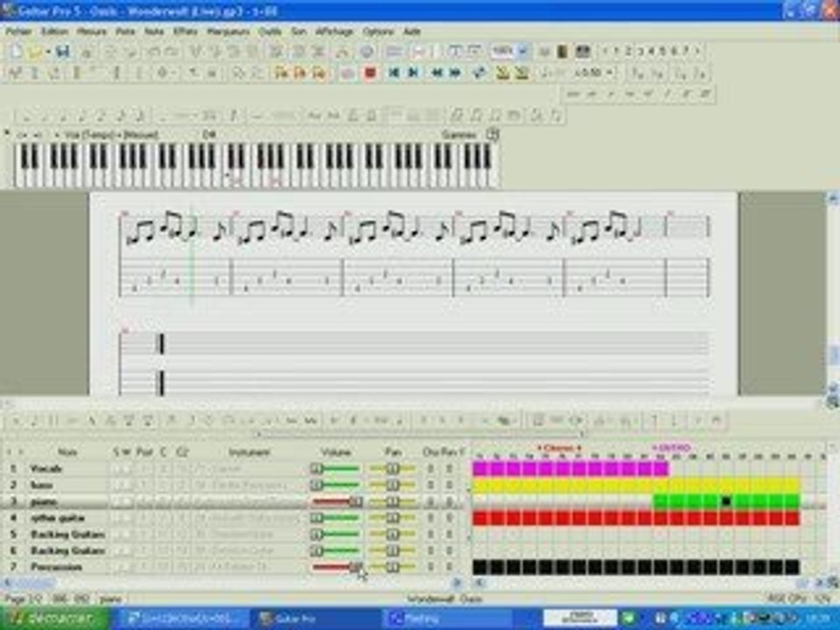Image resolution: width=840 pixels, height=630 pixels.
Task: Click the dark keyboard panel icon in toolbar
Action: 583,52
